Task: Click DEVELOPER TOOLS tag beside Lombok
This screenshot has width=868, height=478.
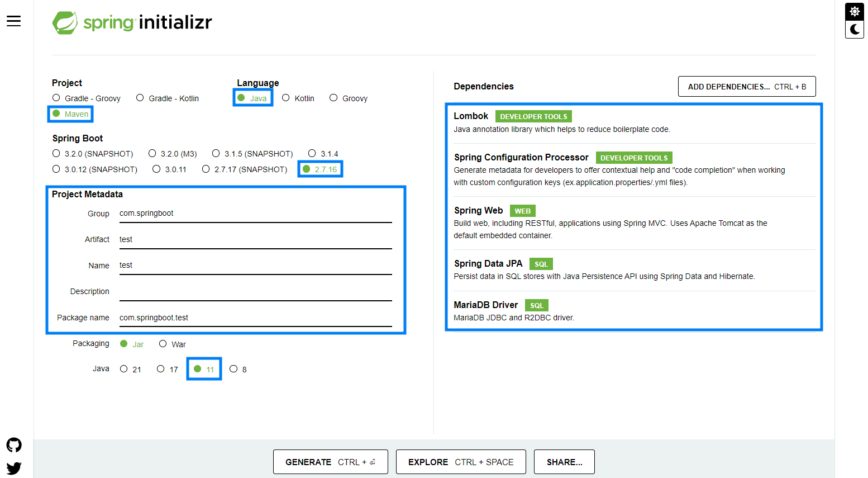Action: pyautogui.click(x=533, y=116)
